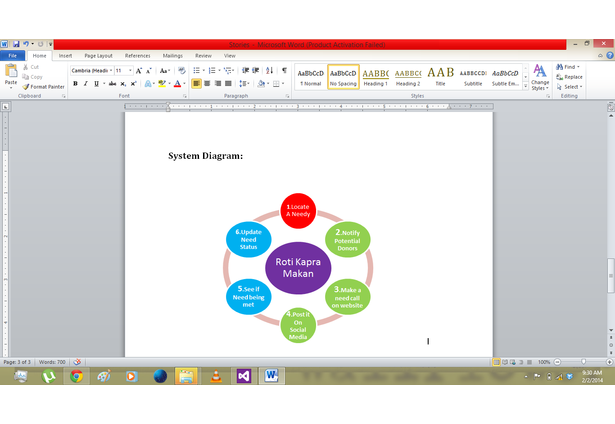Screen dimensions: 615x424
Task: Open Word Help question mark icon
Action: pos(610,56)
